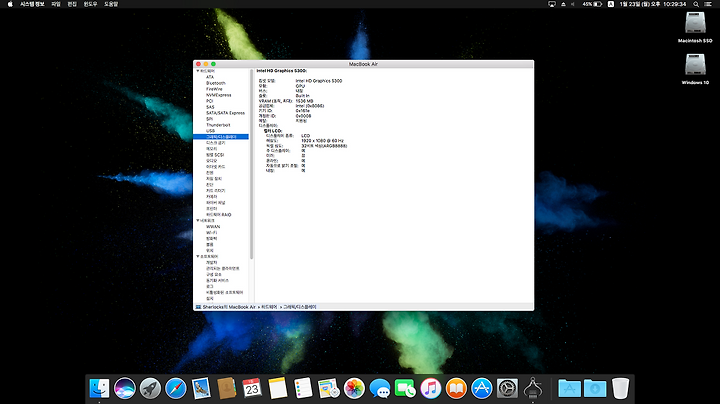
Task: Click AirPlay display icon in menu bar
Action: click(552, 4)
